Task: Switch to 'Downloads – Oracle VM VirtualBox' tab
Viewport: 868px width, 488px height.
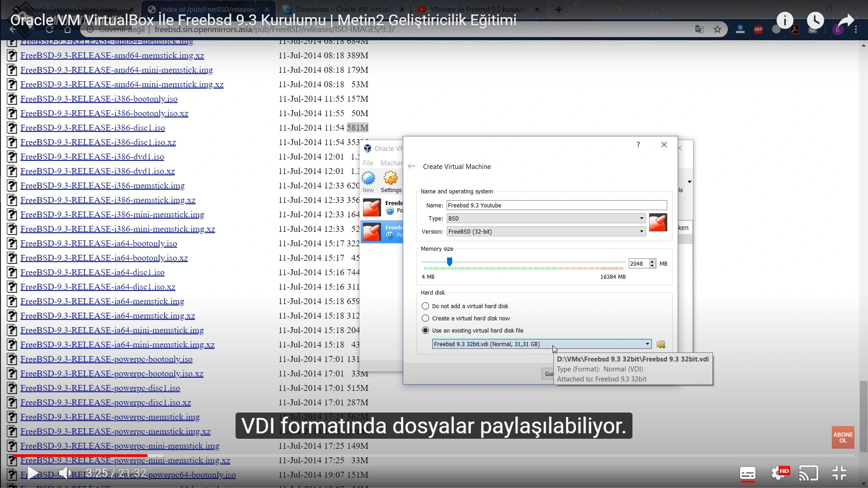Action: click(x=344, y=9)
